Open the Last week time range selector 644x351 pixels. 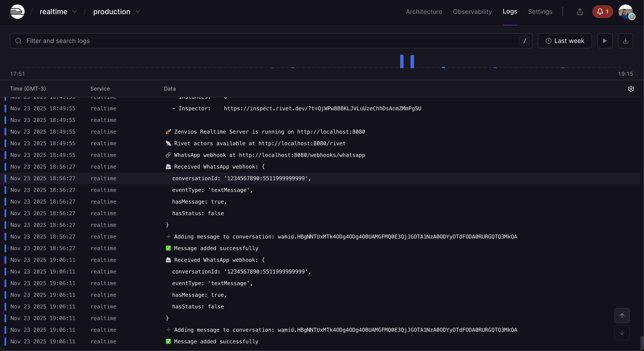point(565,41)
